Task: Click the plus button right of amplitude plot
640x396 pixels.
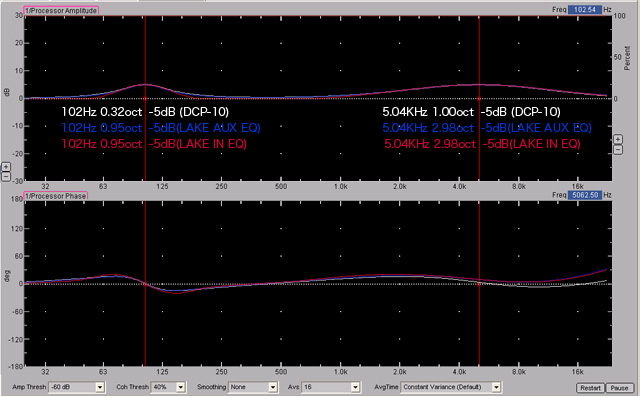Action: 618,140
